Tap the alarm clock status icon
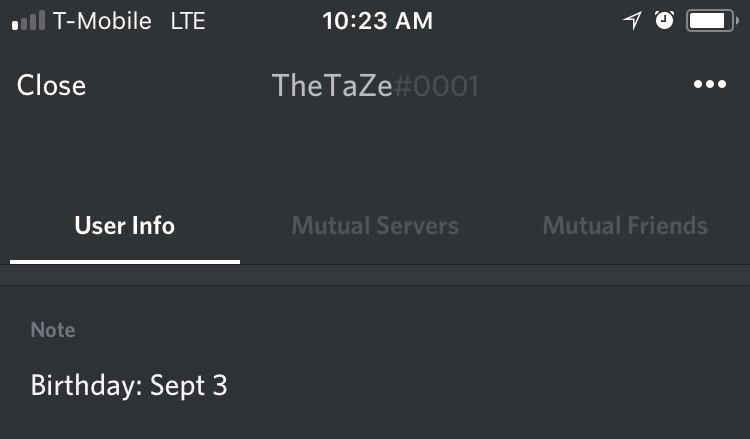The width and height of the screenshot is (750, 439). point(664,21)
